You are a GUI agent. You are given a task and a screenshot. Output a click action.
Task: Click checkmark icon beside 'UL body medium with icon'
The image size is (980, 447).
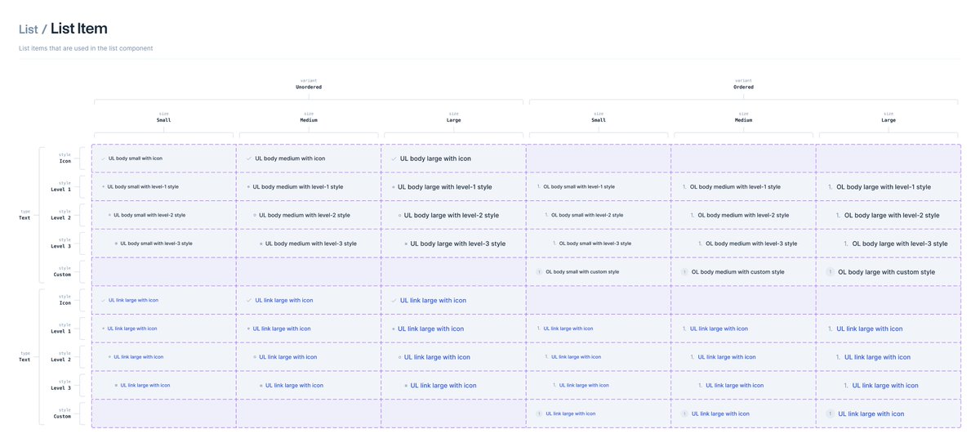(x=249, y=159)
